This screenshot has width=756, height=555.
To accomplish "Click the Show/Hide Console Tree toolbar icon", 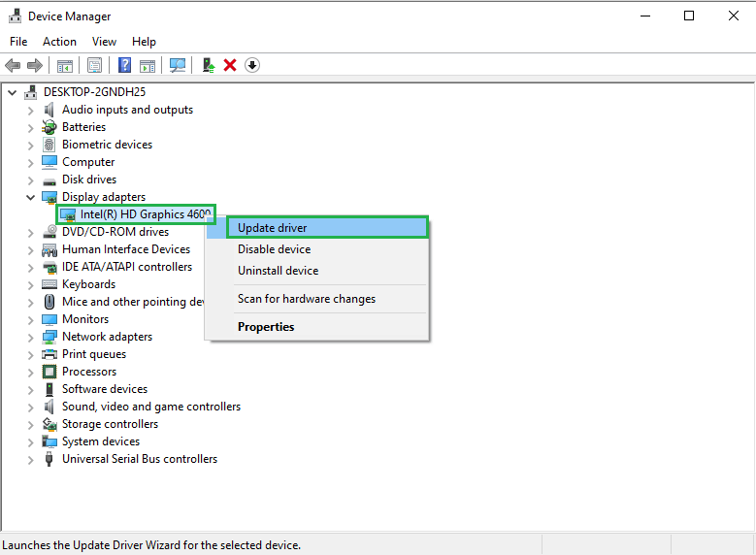I will click(x=65, y=66).
